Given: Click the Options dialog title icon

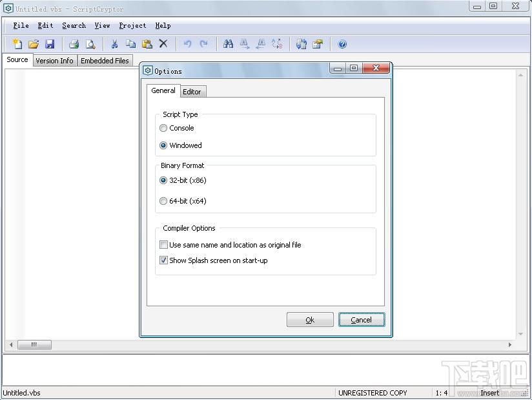Looking at the screenshot, I should (x=148, y=70).
